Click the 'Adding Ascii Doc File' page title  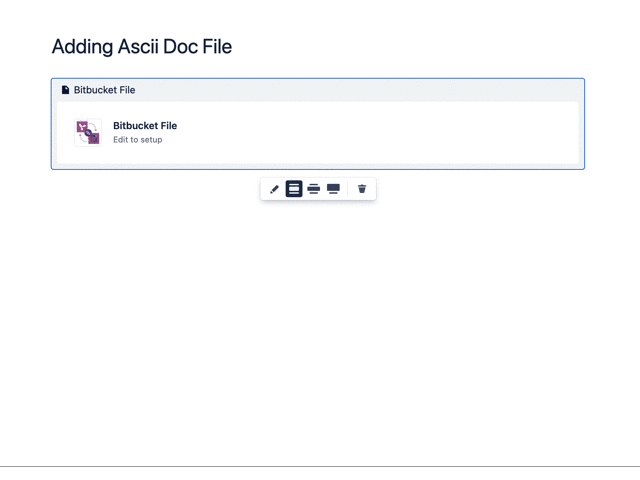(141, 46)
